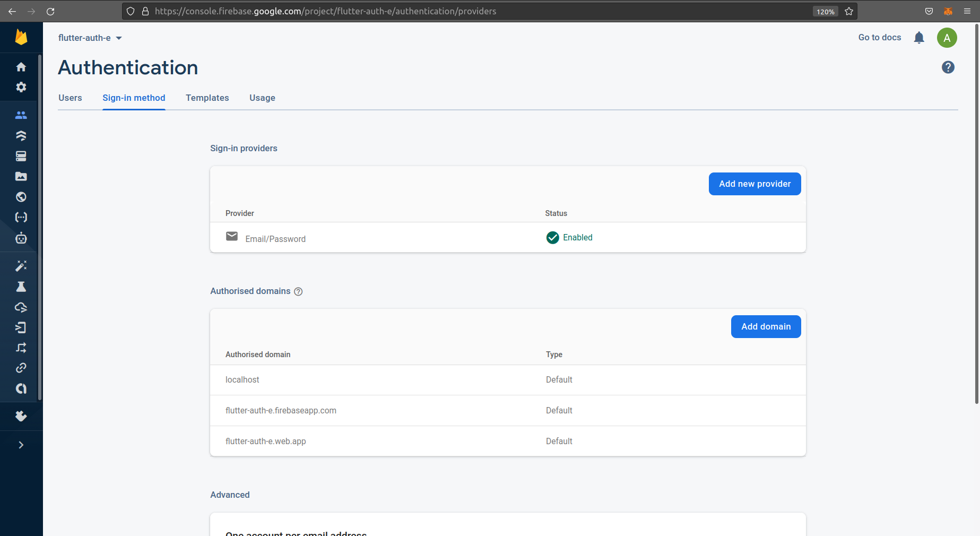Viewport: 980px width, 536px height.
Task: Bookmark this page with star icon
Action: point(849,11)
